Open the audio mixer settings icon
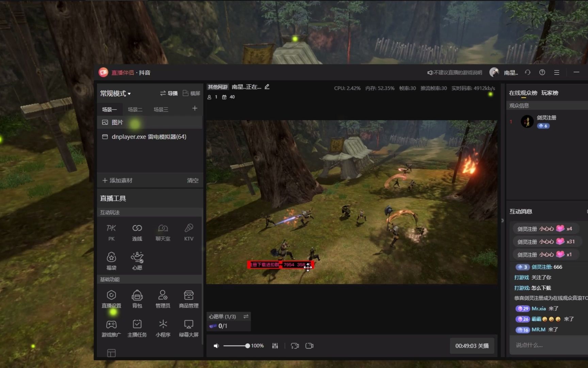Image resolution: width=588 pixels, height=368 pixels. [x=275, y=346]
